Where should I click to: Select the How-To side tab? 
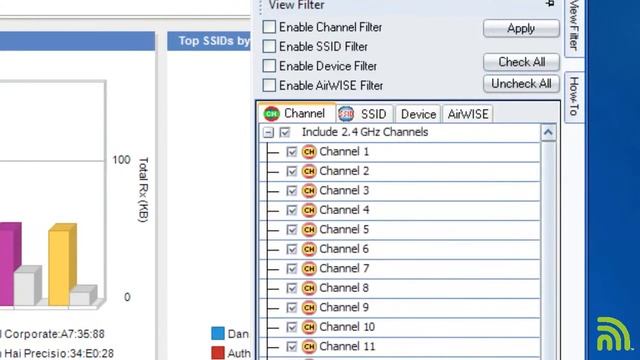pyautogui.click(x=574, y=97)
